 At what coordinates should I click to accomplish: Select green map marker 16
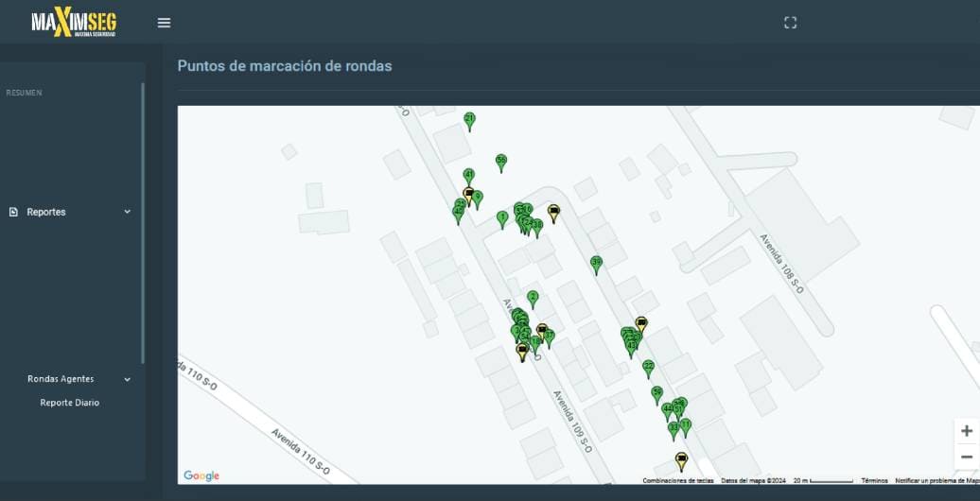point(528,211)
